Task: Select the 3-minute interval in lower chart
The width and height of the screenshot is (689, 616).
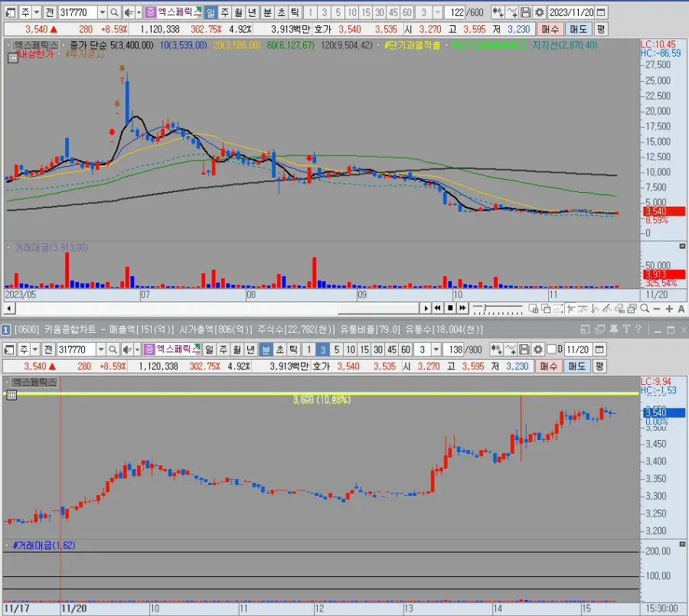Action: (322, 349)
